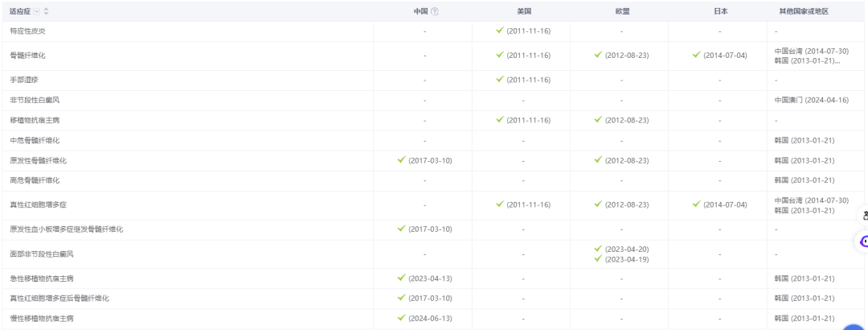Sort the table by 适应症 column
Viewport: 868px width, 330px height.
[x=46, y=11]
